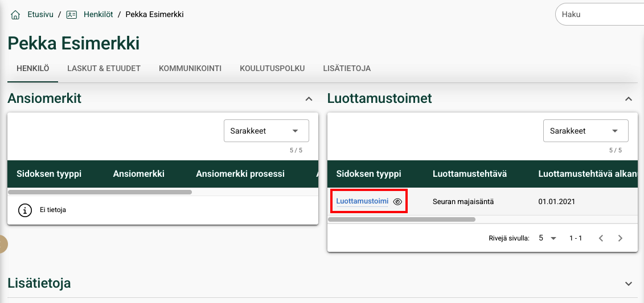The width and height of the screenshot is (644, 303).
Task: Click info icon beside Ei tietoja
Action: [x=25, y=210]
